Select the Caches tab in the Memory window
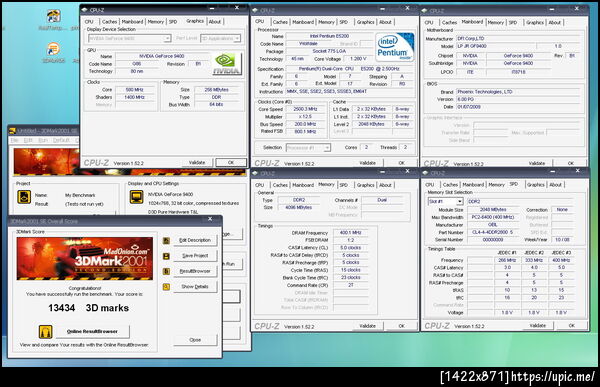This screenshot has height=387, width=600. click(x=280, y=185)
